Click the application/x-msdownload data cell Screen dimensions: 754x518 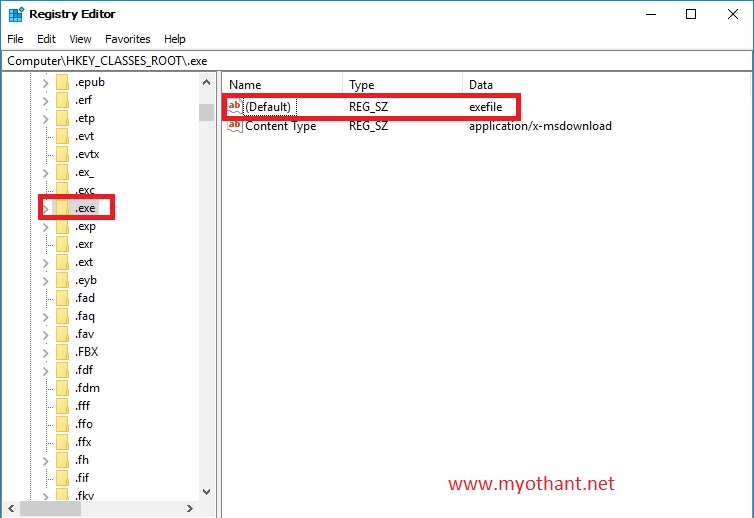pos(540,126)
